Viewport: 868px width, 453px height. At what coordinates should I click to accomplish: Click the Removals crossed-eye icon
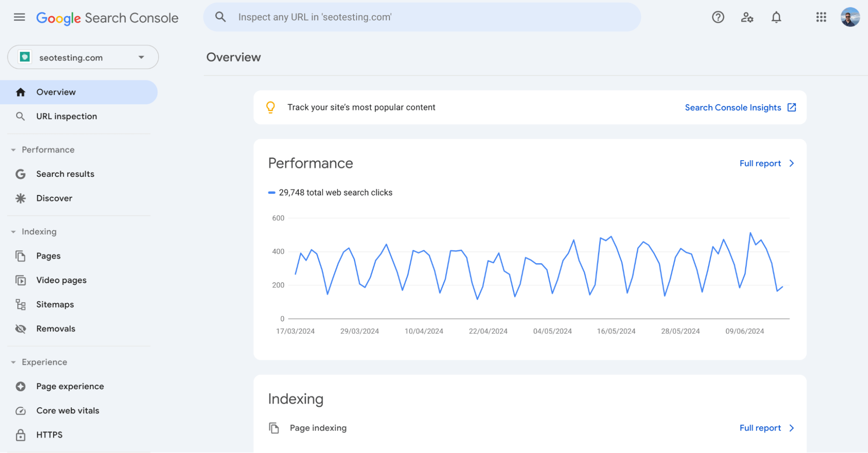(x=20, y=329)
